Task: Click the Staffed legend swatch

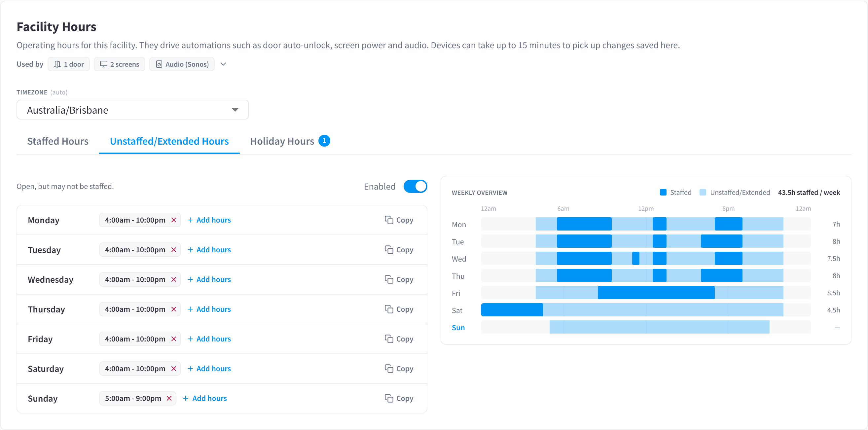Action: [663, 193]
